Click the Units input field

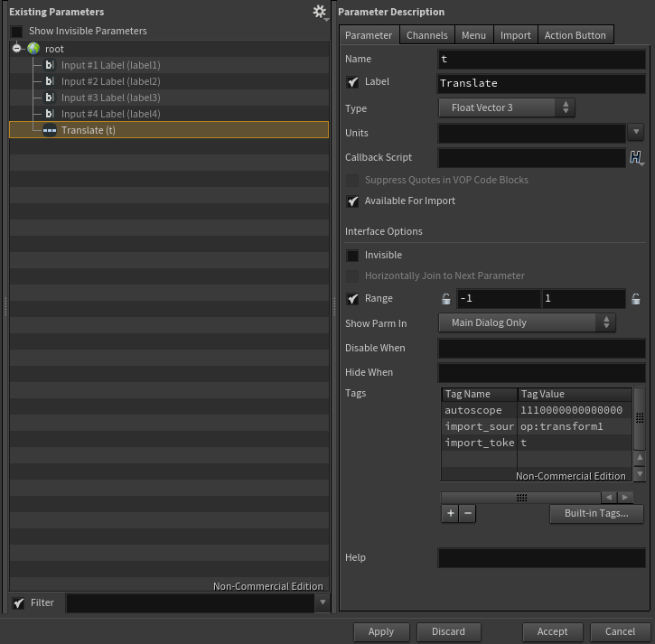(x=532, y=133)
